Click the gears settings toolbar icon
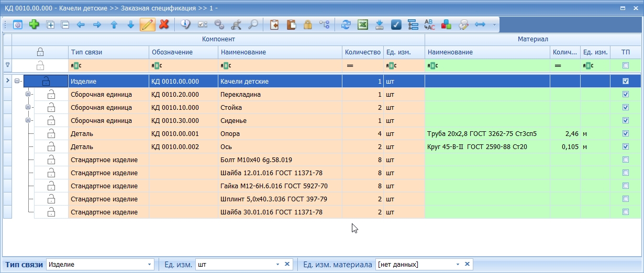 click(219, 25)
